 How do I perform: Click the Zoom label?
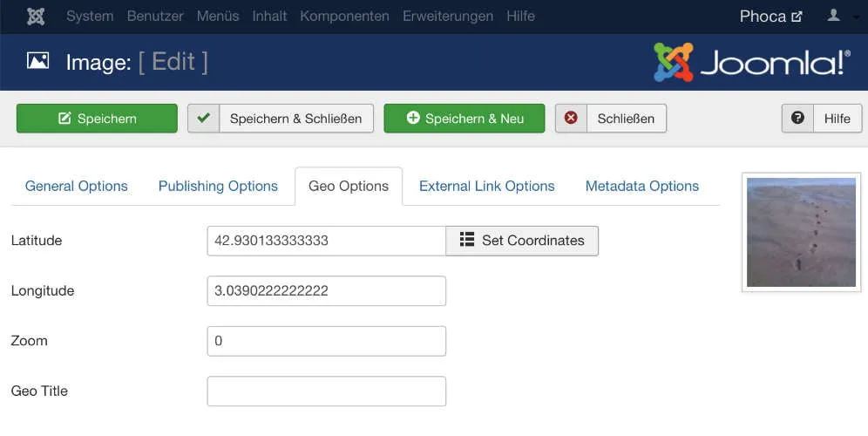coord(30,341)
